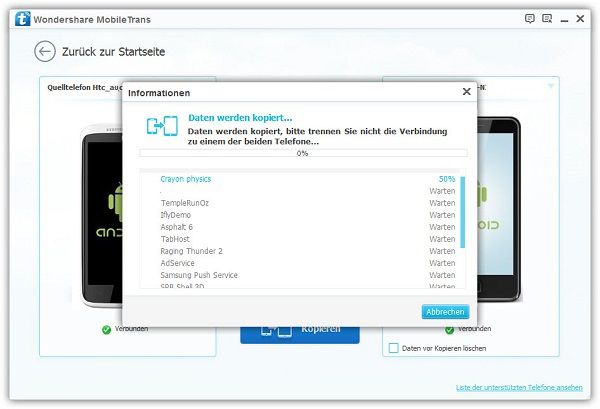Open the search-message icon in title bar
The width and height of the screenshot is (600, 409).
[547, 18]
